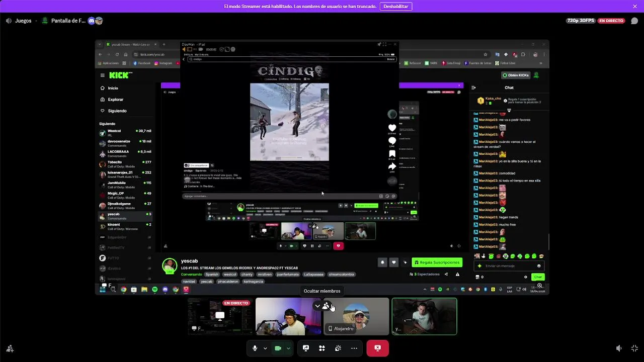Click the invite people icon in the lower-left corner
644x362 pixels.
pyautogui.click(x=10, y=348)
